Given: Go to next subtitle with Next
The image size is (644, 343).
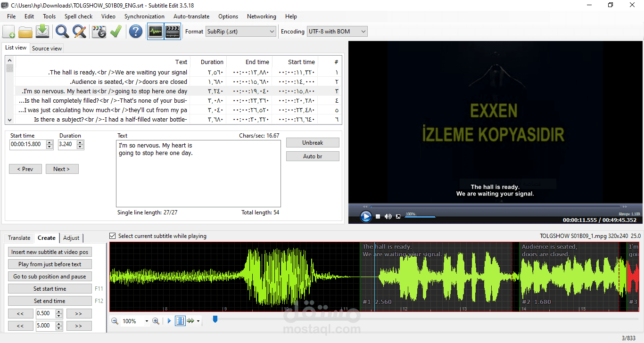Looking at the screenshot, I should click(x=62, y=169).
